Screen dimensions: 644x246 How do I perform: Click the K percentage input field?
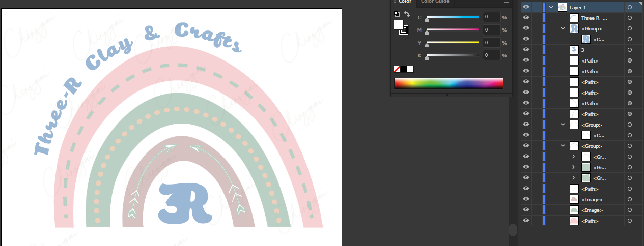(x=491, y=55)
